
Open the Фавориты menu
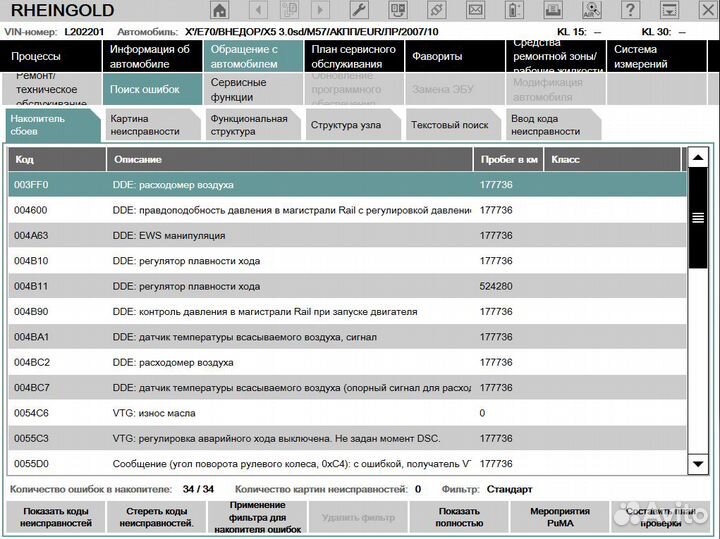coord(455,56)
